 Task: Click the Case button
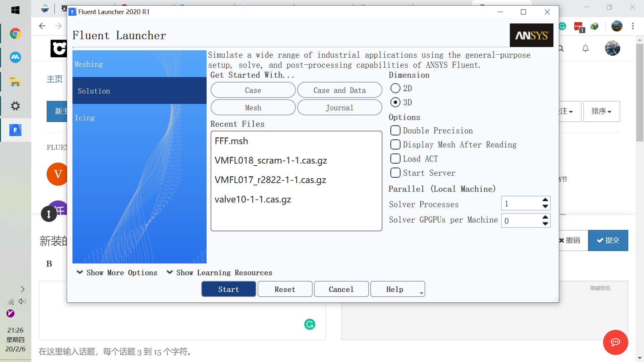tap(253, 90)
